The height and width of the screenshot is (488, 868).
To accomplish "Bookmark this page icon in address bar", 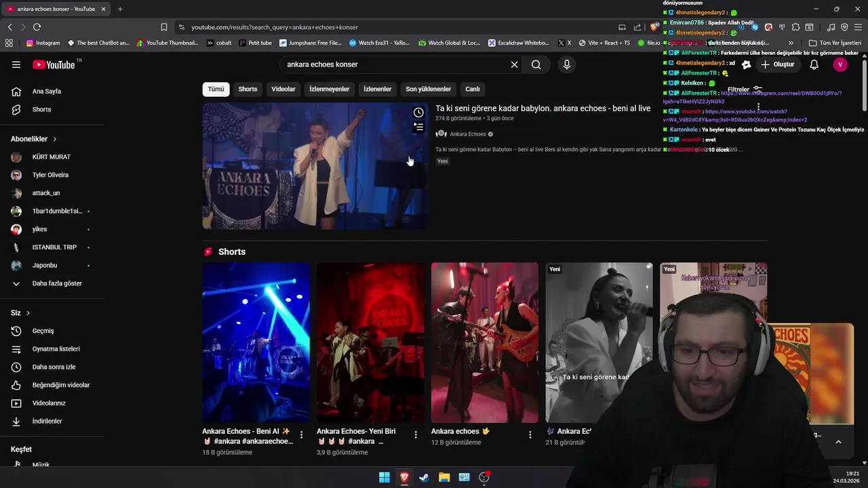I will point(164,27).
